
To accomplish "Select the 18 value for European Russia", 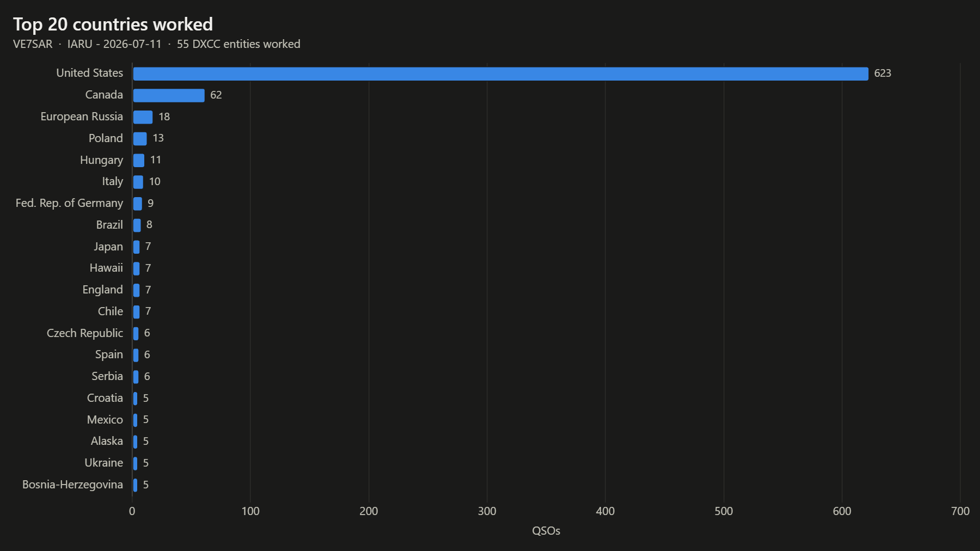I will 164,117.
